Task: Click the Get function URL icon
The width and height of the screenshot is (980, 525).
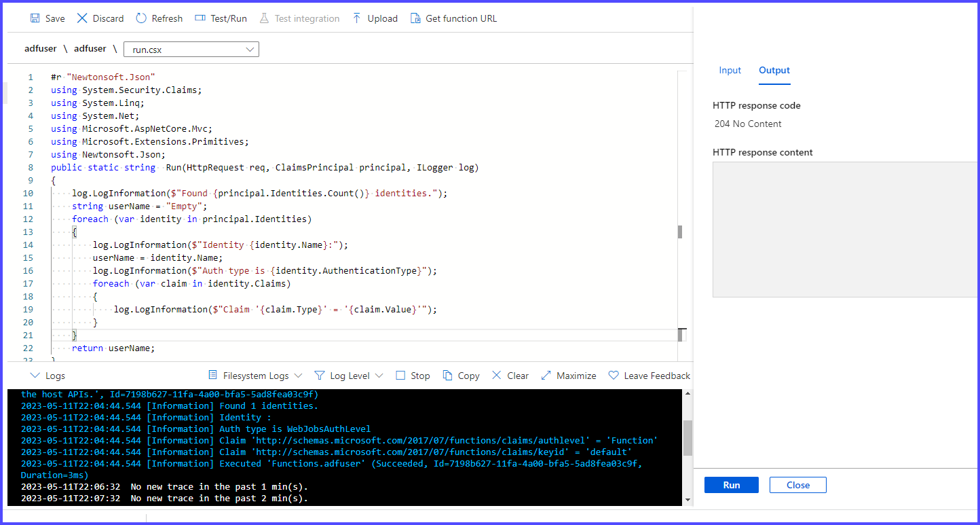Action: click(x=415, y=18)
